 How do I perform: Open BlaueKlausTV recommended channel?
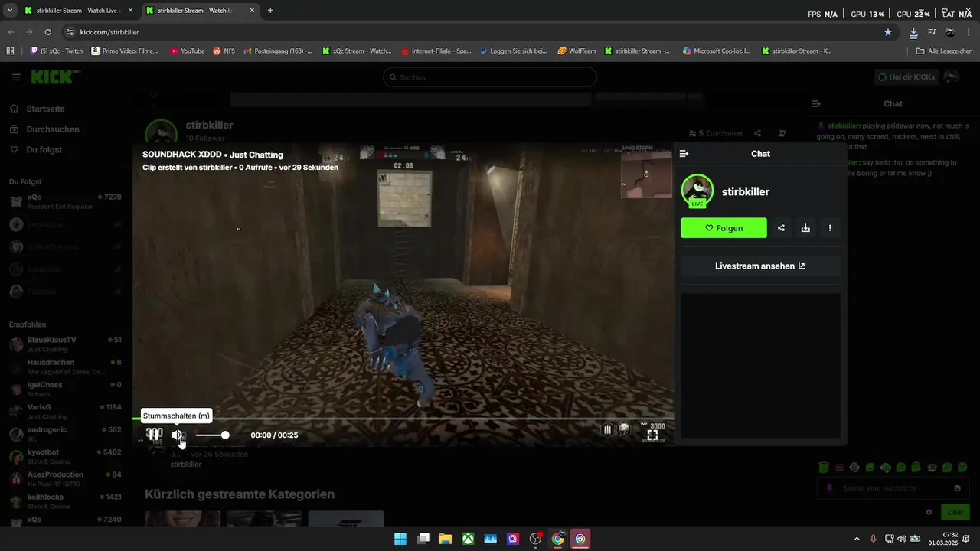click(65, 344)
